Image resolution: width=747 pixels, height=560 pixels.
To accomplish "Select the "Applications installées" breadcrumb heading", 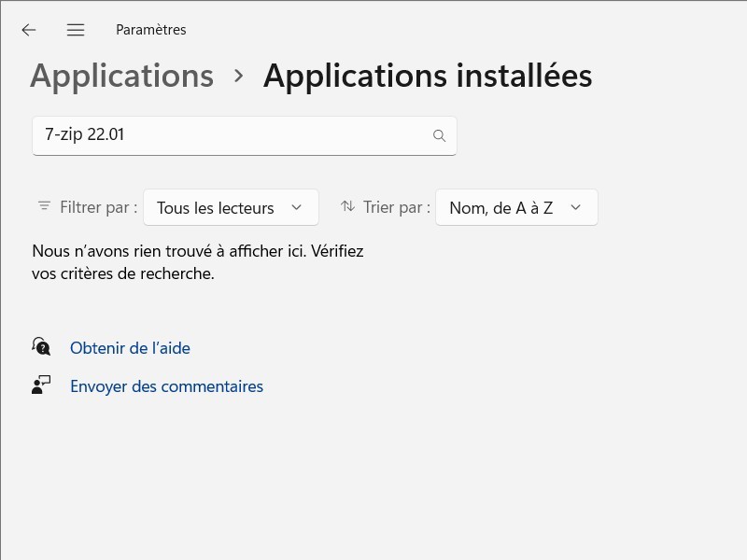I will 428,76.
